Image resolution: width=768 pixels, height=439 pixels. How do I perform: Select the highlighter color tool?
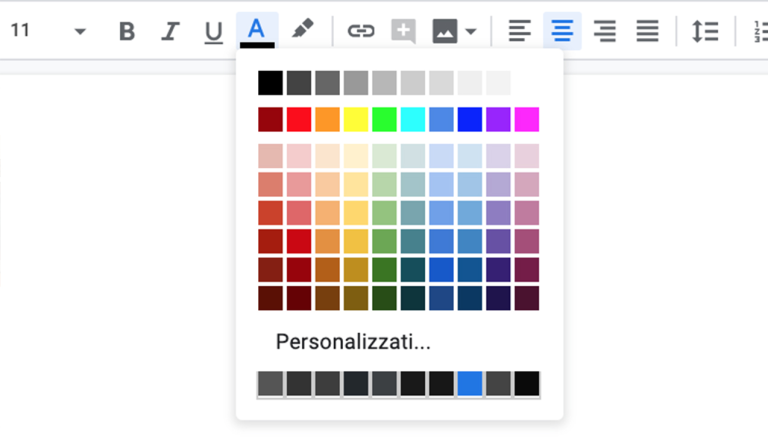[301, 30]
